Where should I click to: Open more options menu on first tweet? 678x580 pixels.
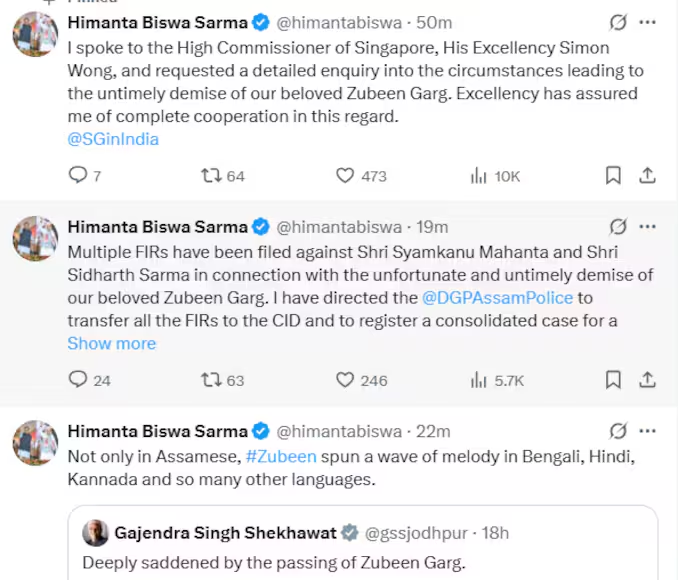point(648,22)
